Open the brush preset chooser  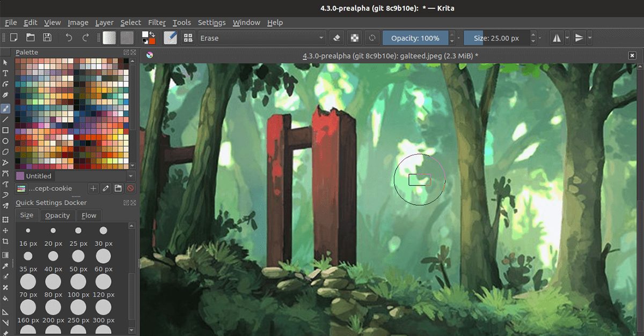pos(188,38)
